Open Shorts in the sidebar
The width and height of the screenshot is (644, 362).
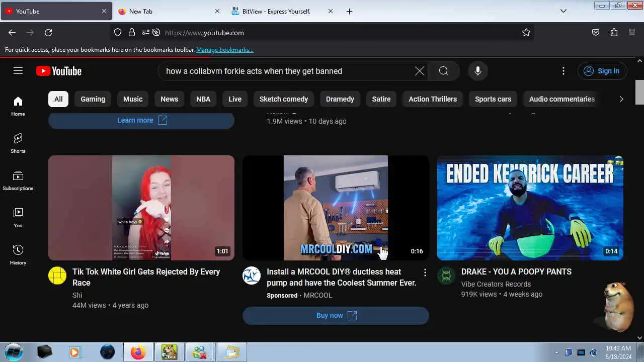[18, 143]
